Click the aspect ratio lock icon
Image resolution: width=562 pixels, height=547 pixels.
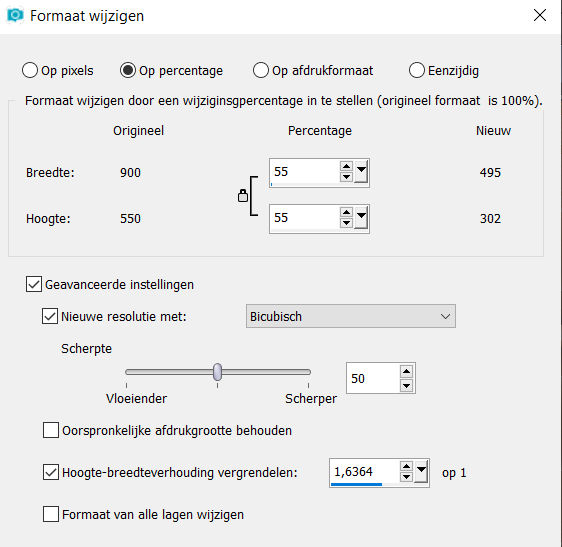[243, 196]
